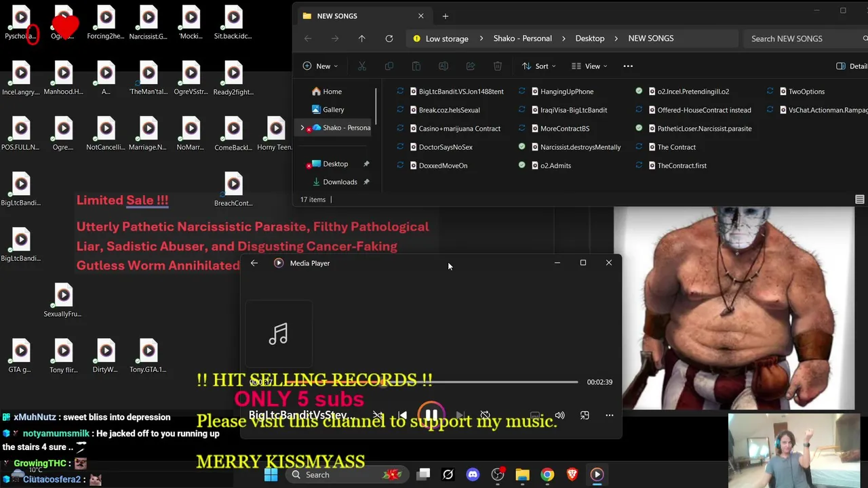Open the Windows Start menu
This screenshot has height=488, width=868.
tap(271, 474)
